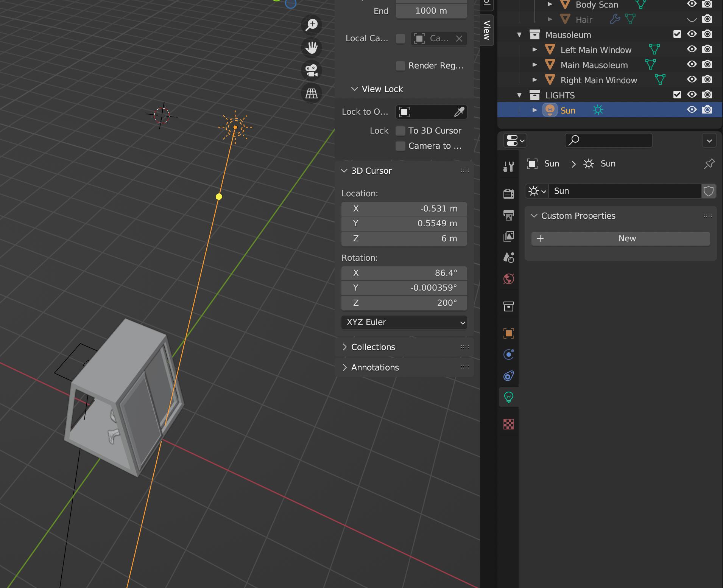The width and height of the screenshot is (723, 588).
Task: Click the eyedropper in Lock to Object
Action: pos(459,112)
